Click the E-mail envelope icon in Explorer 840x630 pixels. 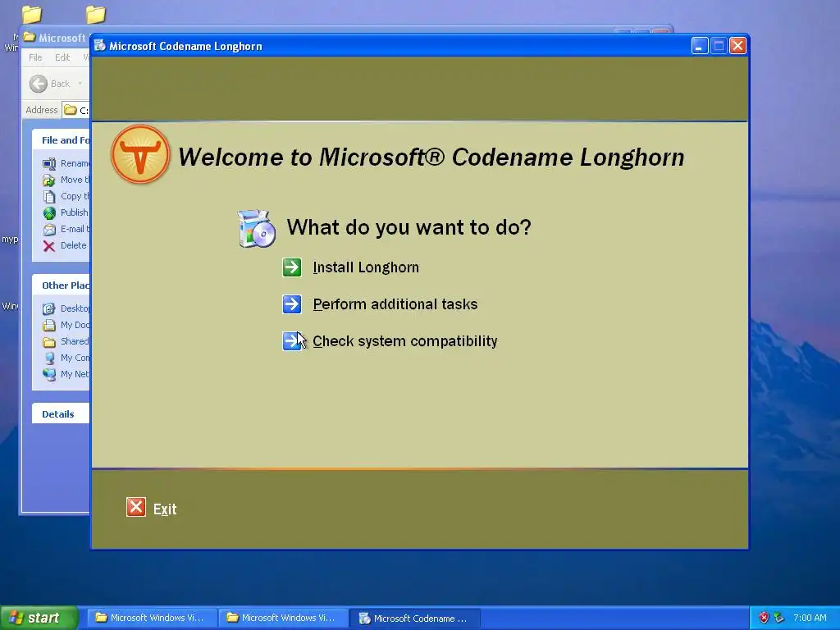tap(49, 230)
